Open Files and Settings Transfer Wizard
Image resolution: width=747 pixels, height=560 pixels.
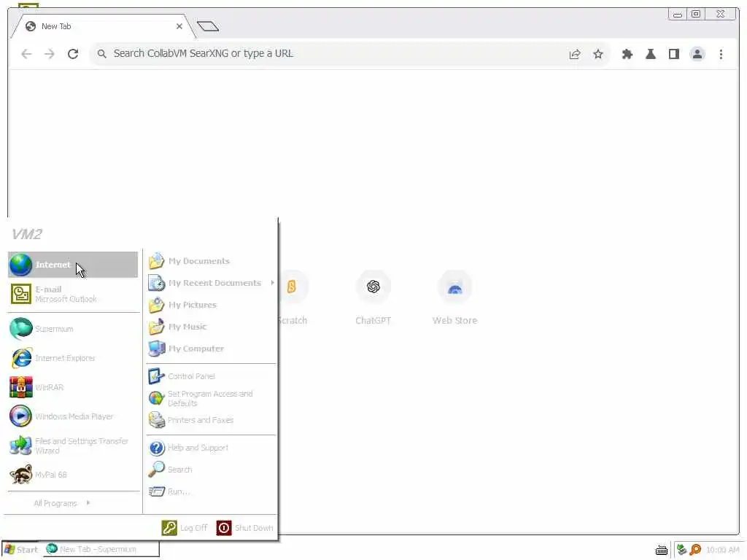coord(73,446)
